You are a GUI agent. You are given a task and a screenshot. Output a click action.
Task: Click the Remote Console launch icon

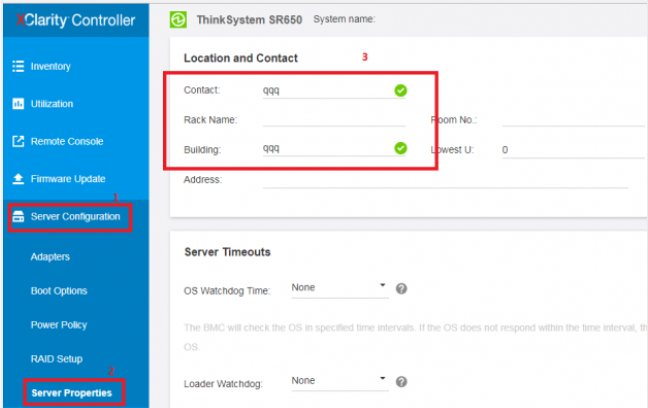[x=18, y=141]
